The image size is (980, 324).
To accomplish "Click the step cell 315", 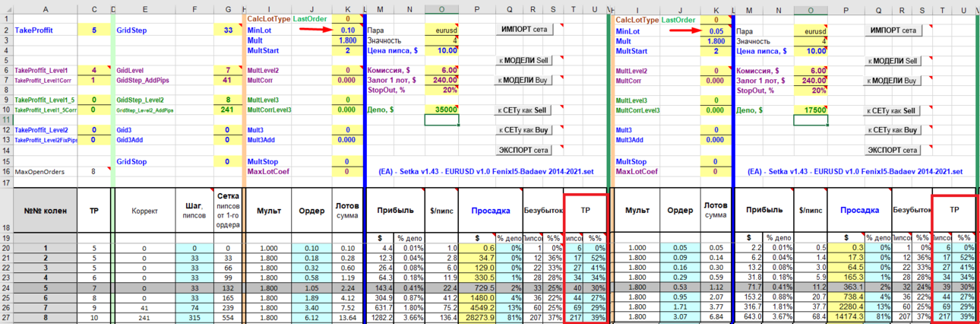I will 195,317.
